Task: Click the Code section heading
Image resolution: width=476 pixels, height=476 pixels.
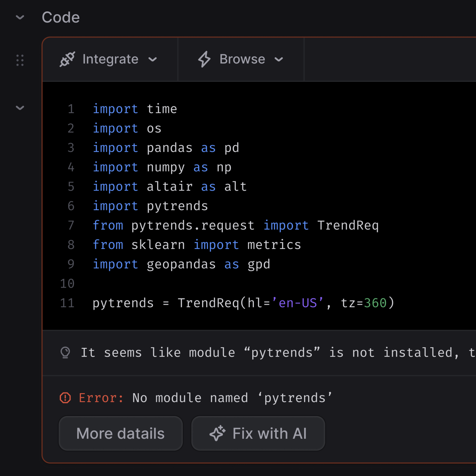Action: pyautogui.click(x=61, y=17)
